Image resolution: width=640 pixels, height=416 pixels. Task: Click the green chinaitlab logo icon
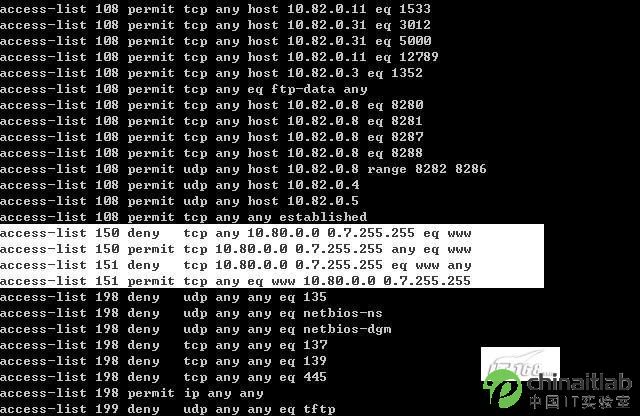(x=502, y=388)
